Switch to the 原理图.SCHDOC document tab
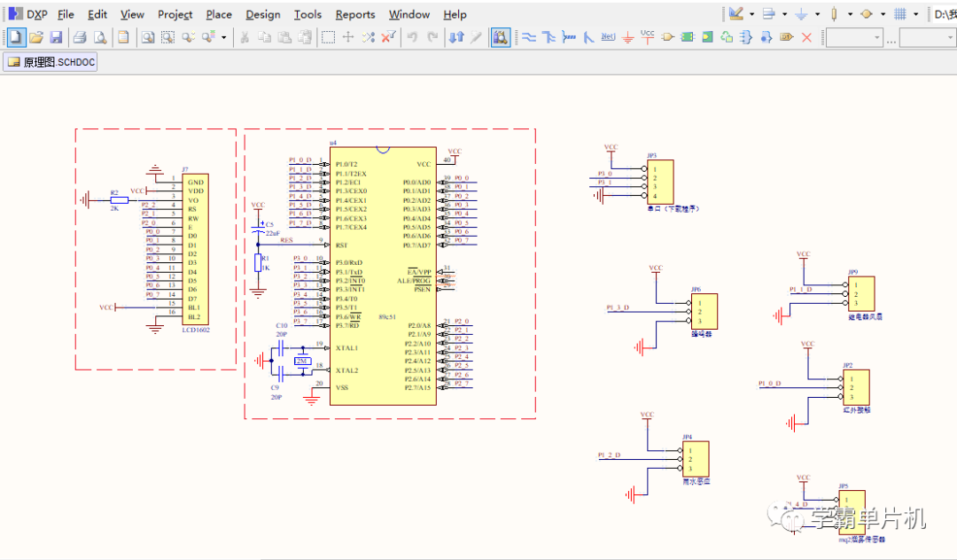The height and width of the screenshot is (560, 957). (51, 62)
